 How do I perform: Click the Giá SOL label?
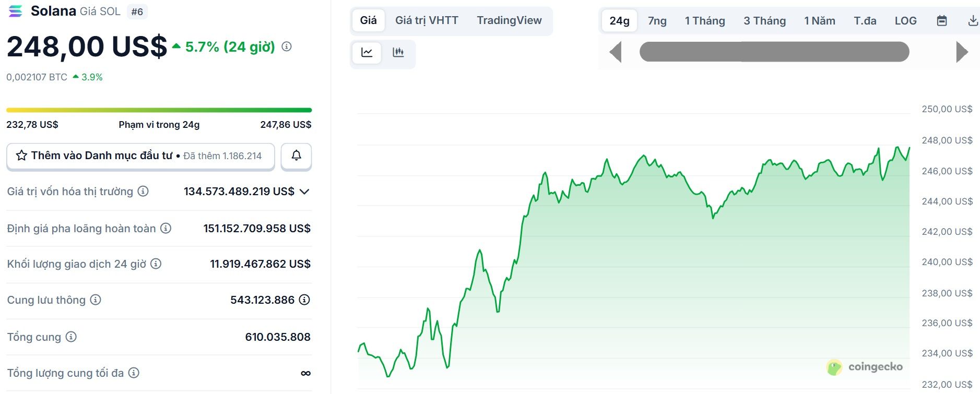pos(100,11)
